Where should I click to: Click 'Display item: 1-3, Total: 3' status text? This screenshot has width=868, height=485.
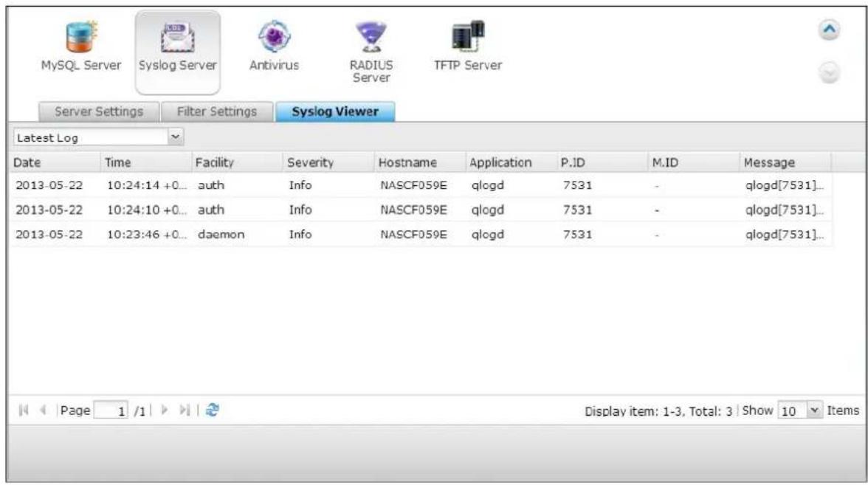[x=658, y=410]
